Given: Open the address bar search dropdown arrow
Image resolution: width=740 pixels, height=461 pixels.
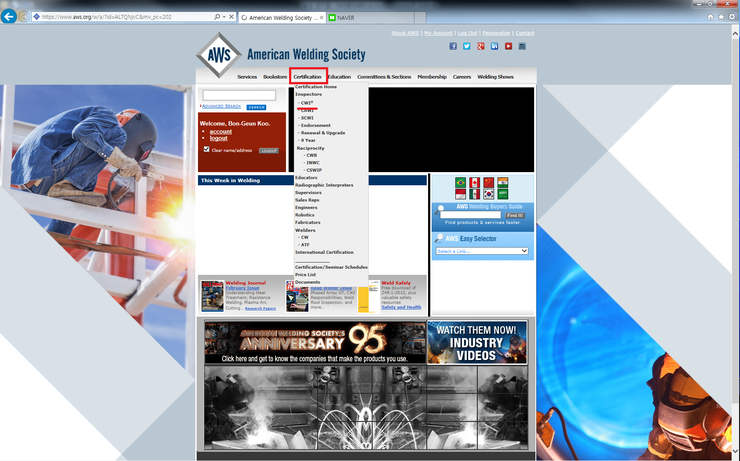Looking at the screenshot, I should point(223,17).
